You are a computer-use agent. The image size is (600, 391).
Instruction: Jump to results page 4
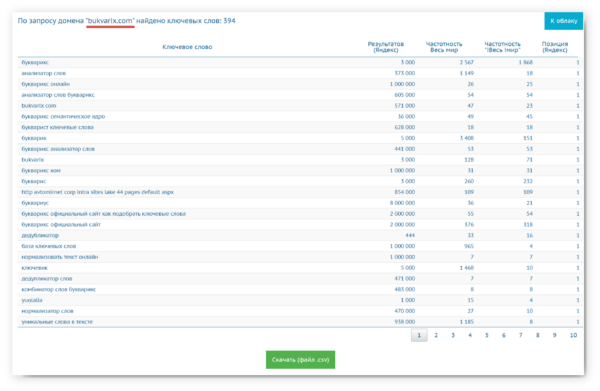(x=470, y=336)
